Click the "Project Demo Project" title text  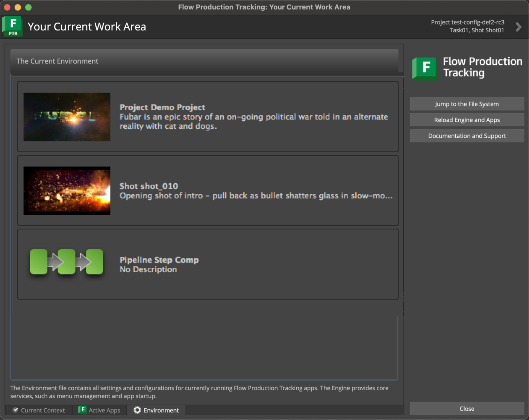(x=162, y=108)
